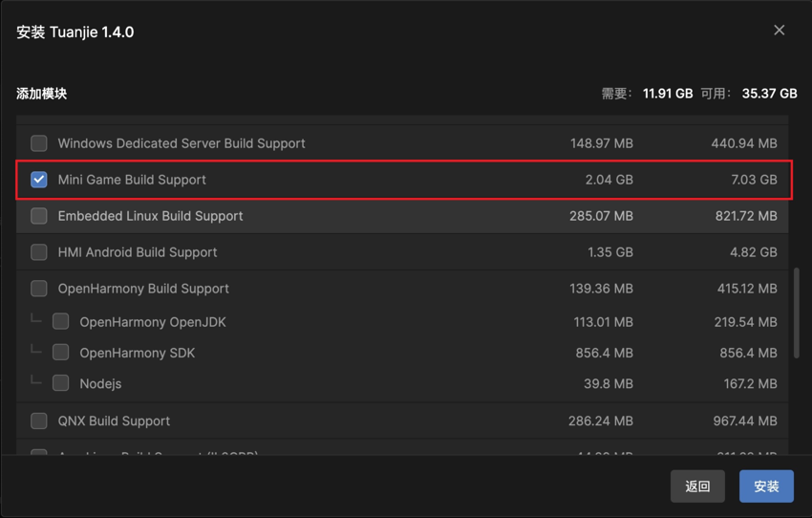Click the module list vertical scrollbar

797,313
